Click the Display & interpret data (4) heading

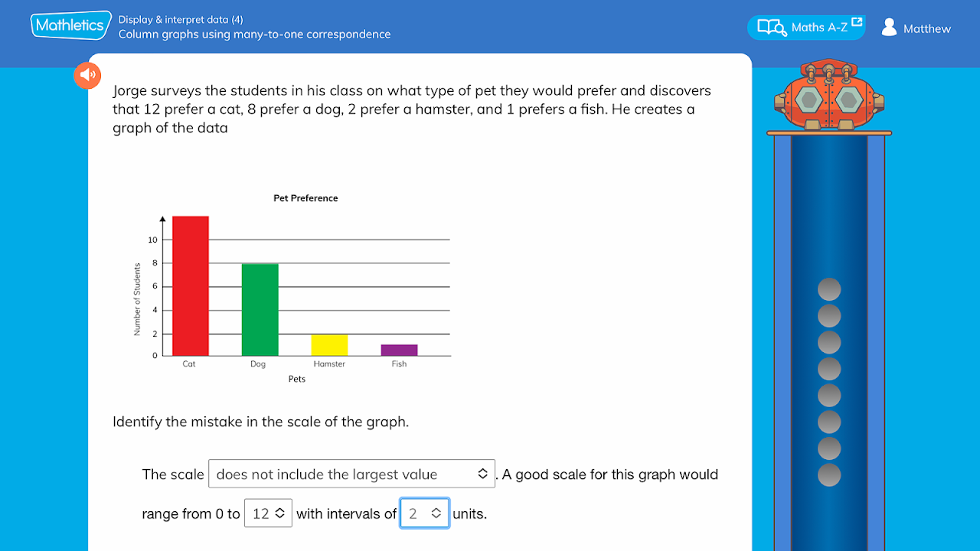tap(181, 20)
